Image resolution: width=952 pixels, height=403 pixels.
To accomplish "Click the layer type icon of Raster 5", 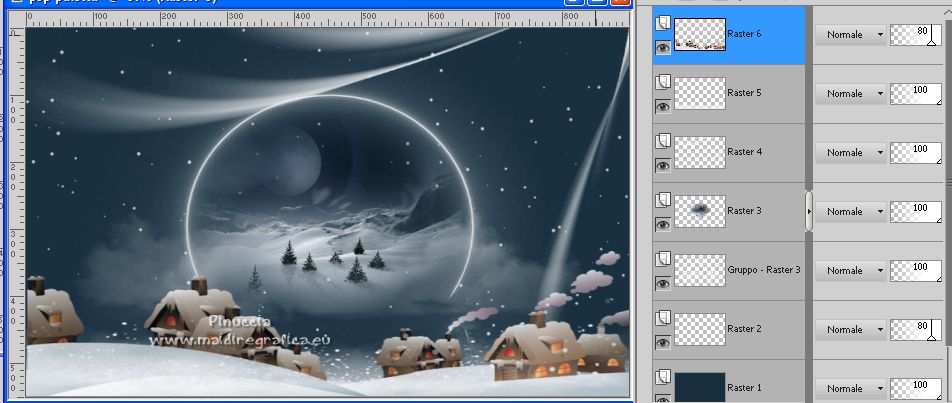I will click(x=662, y=82).
